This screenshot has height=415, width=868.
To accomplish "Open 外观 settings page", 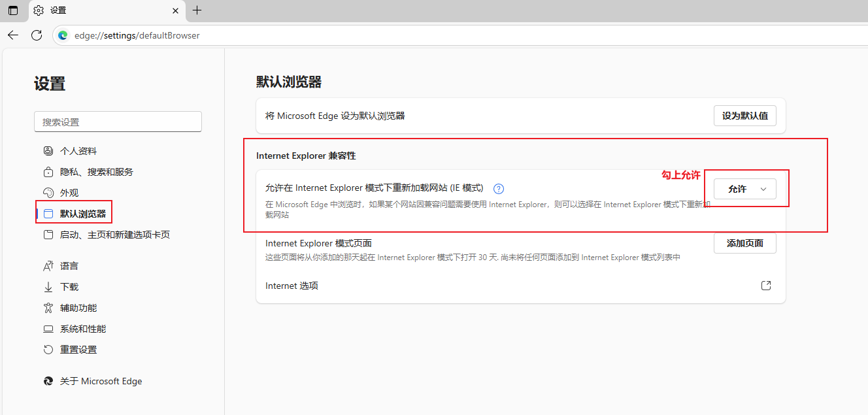I will (x=69, y=193).
